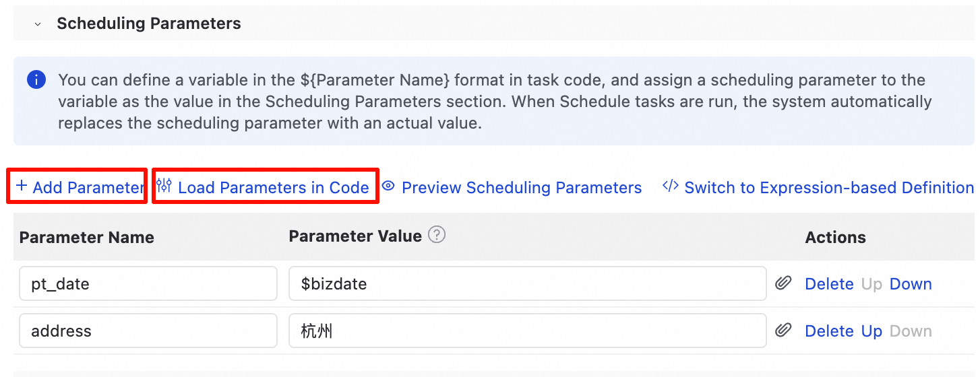The image size is (980, 377).
Task: Move pt_date parameter Down
Action: pos(911,284)
